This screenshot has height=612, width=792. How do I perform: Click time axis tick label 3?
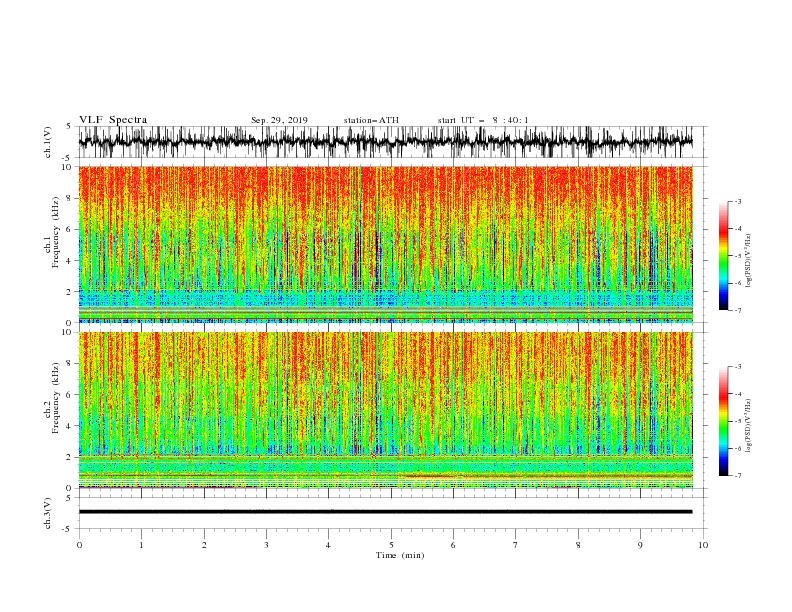(266, 545)
